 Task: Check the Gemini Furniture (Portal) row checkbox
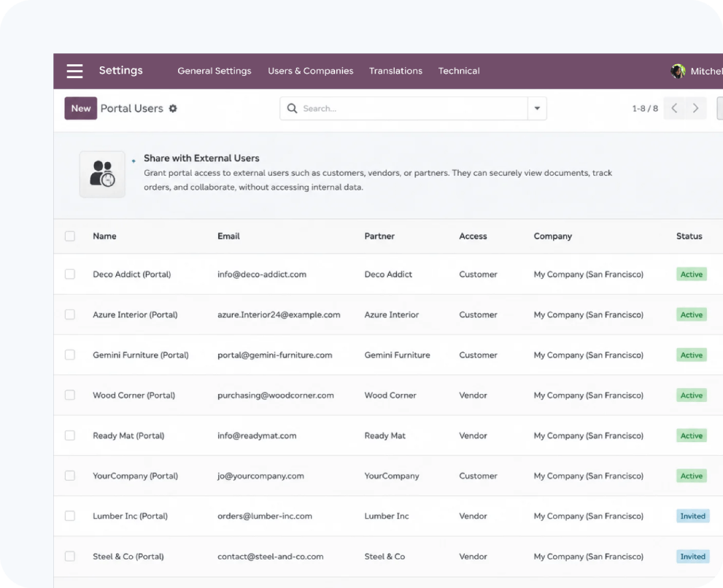point(70,355)
